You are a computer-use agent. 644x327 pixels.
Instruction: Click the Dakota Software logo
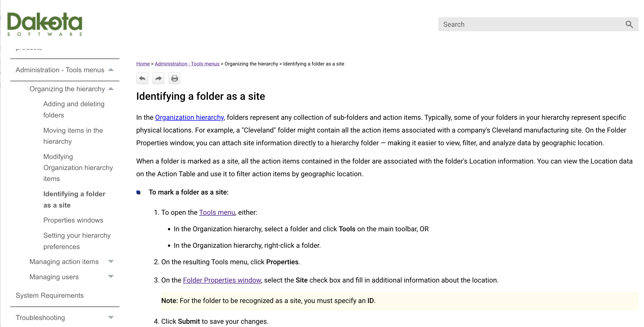click(45, 24)
